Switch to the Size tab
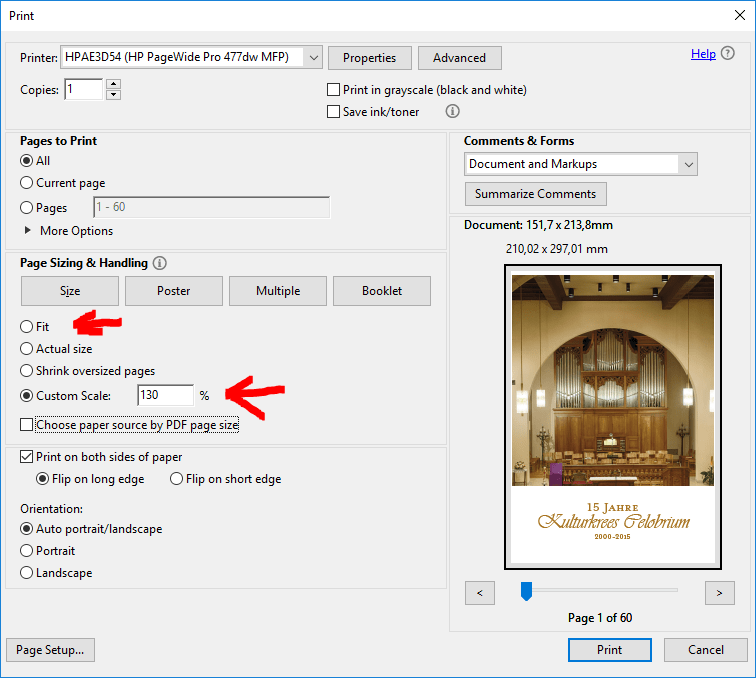This screenshot has height=678, width=756. 70,291
